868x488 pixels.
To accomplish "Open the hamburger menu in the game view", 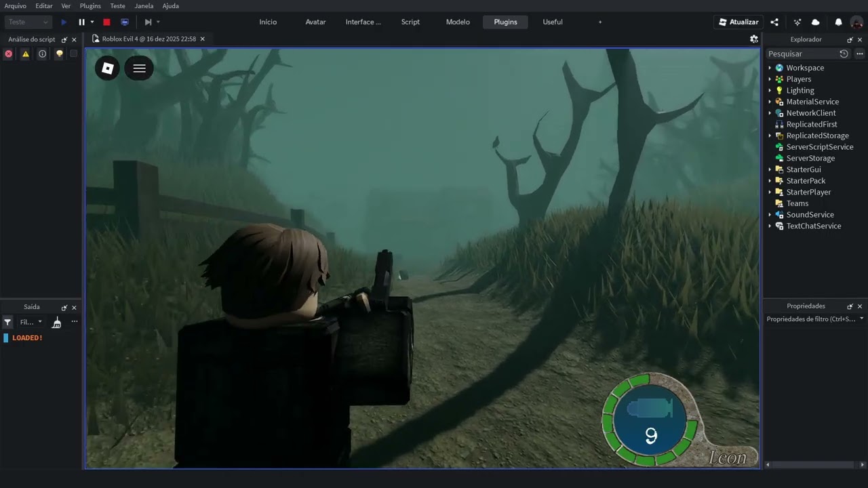I will tap(139, 68).
